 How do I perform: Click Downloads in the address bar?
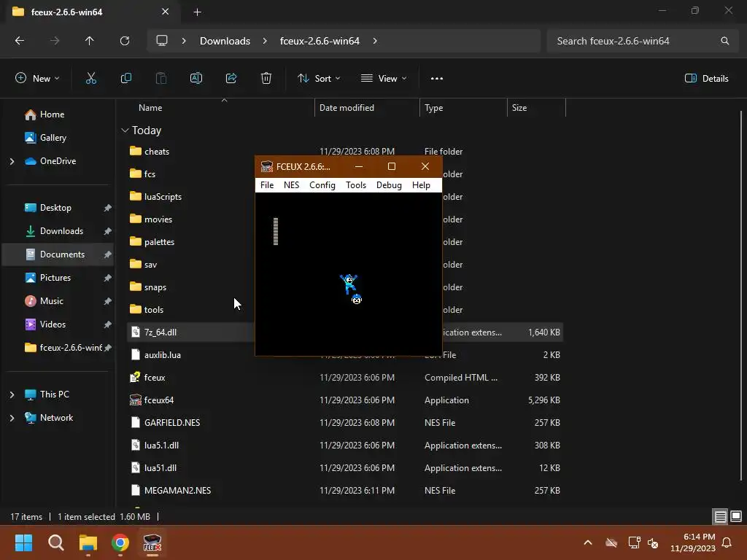225,41
